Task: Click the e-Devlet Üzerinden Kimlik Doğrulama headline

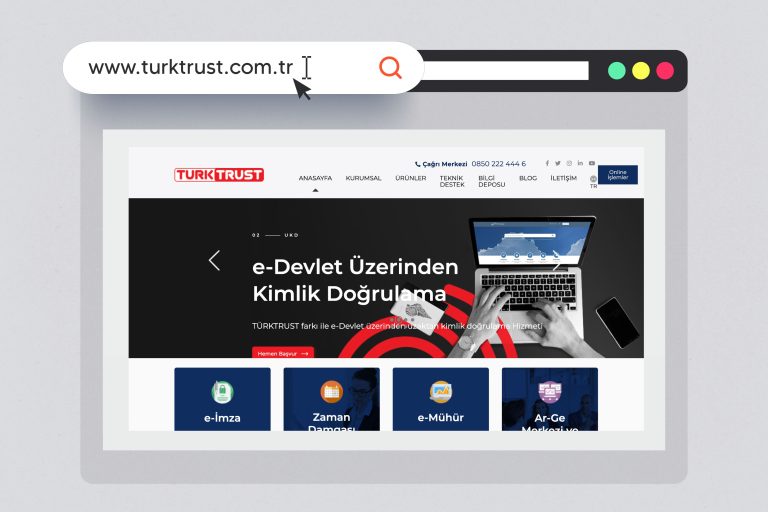Action: click(x=355, y=280)
